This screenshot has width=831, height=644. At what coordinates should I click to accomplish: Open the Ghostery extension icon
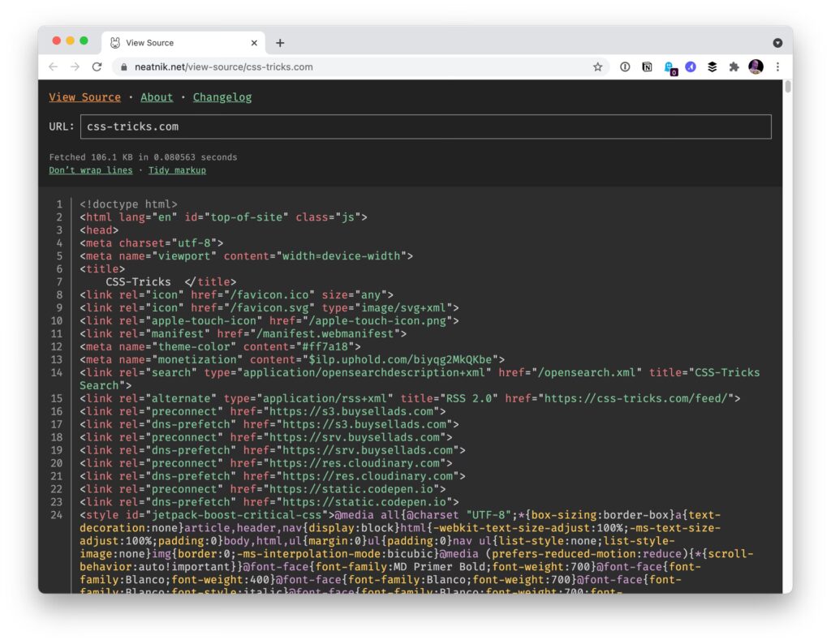click(x=670, y=68)
